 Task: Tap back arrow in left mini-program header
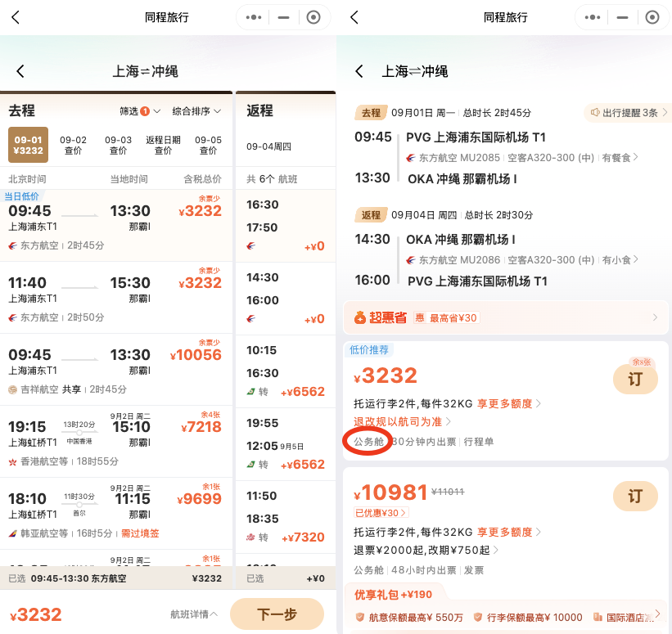tap(16, 17)
